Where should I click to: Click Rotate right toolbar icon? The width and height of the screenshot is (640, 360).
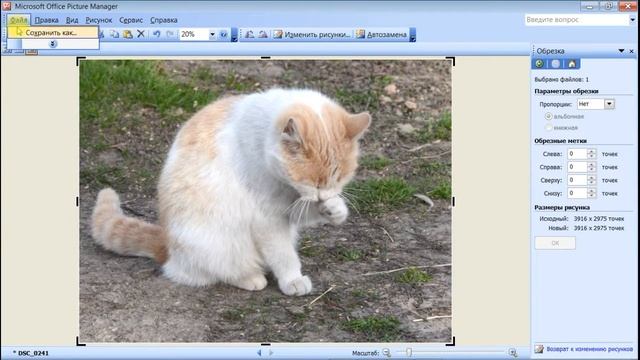[x=263, y=34]
